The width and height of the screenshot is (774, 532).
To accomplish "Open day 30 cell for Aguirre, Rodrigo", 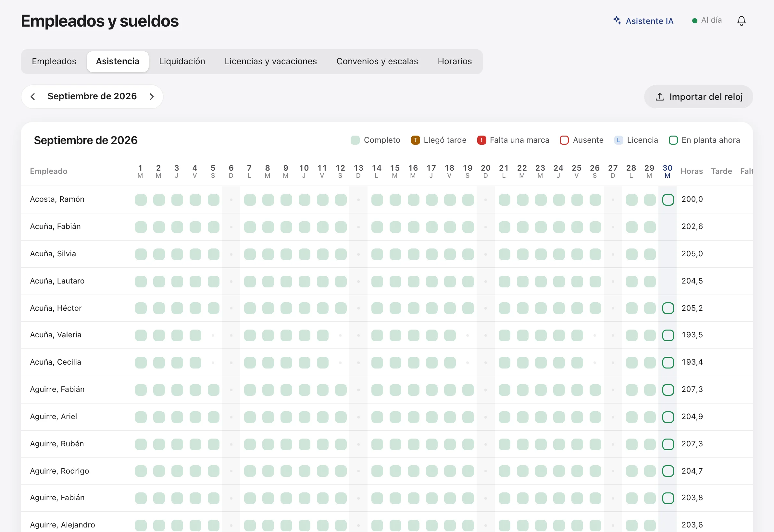I will [x=668, y=471].
